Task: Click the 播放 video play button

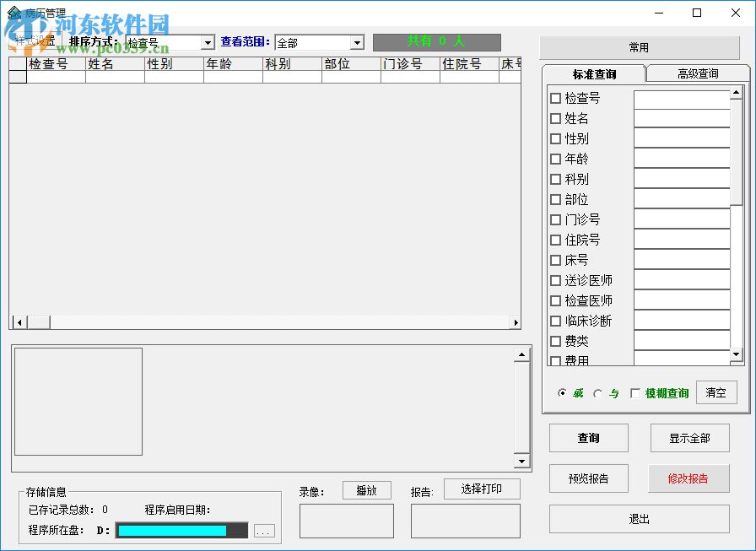Action: click(366, 490)
